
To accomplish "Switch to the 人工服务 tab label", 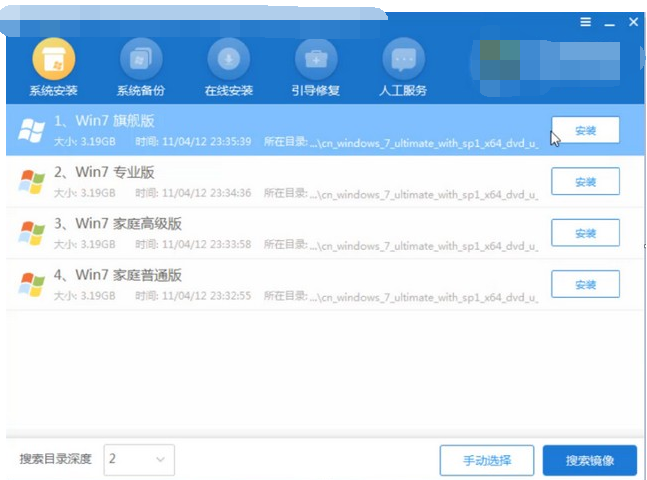I will point(403,90).
